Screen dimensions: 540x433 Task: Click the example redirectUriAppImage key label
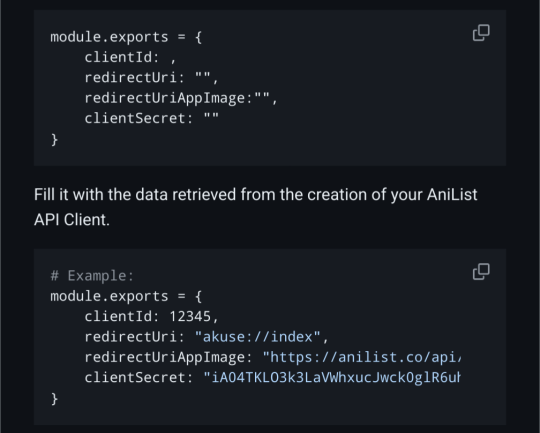pos(169,357)
